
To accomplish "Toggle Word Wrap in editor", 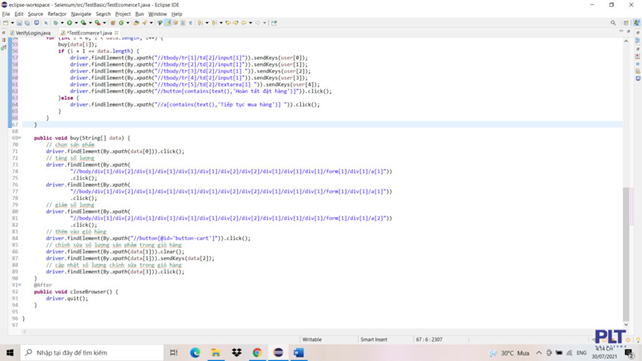I will [176, 23].
